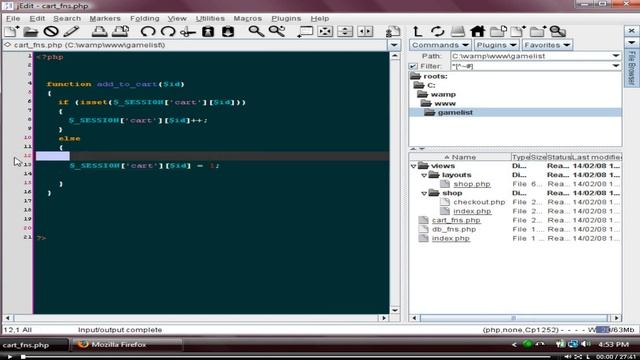Image resolution: width=640 pixels, height=360 pixels.
Task: Click the Print toolbar icon
Action: click(x=99, y=31)
